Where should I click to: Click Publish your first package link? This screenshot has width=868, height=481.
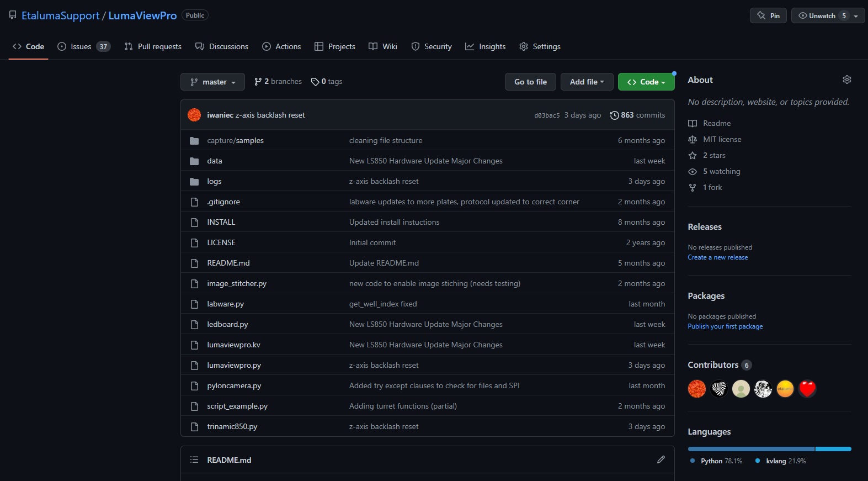point(725,326)
